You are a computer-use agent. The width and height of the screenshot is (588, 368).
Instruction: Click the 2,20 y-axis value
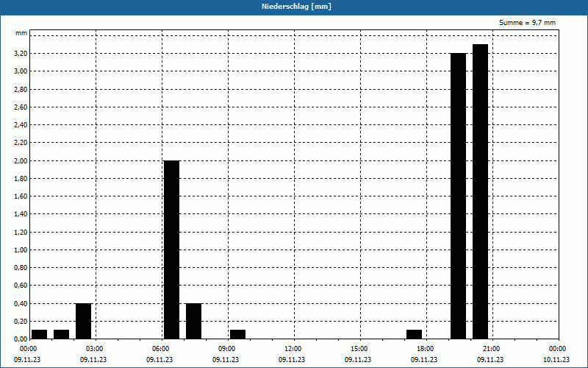(21, 143)
